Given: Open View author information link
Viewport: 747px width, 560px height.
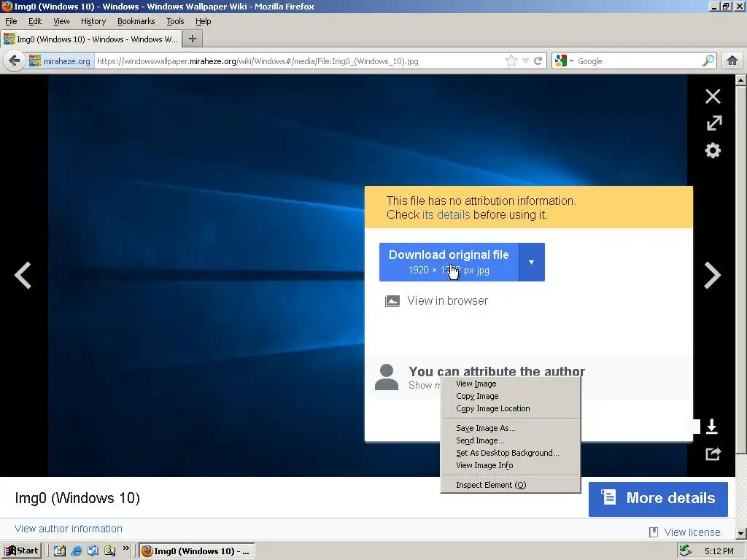Looking at the screenshot, I should pyautogui.click(x=68, y=529).
